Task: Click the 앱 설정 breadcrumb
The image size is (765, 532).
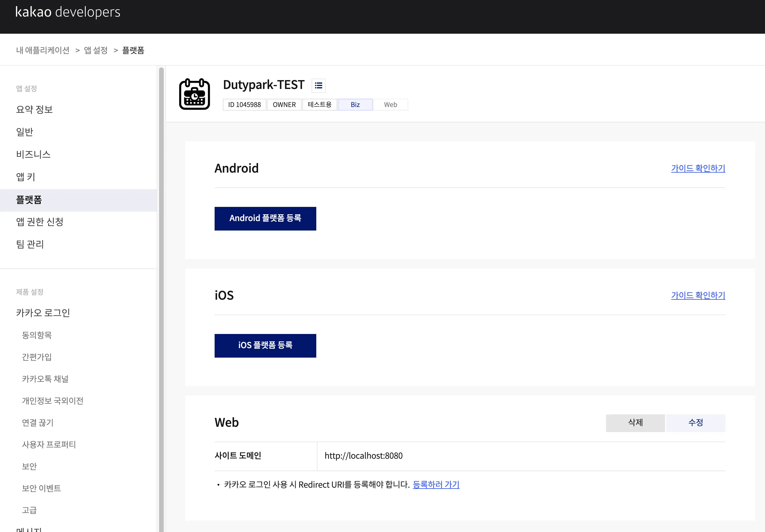Action: (96, 50)
